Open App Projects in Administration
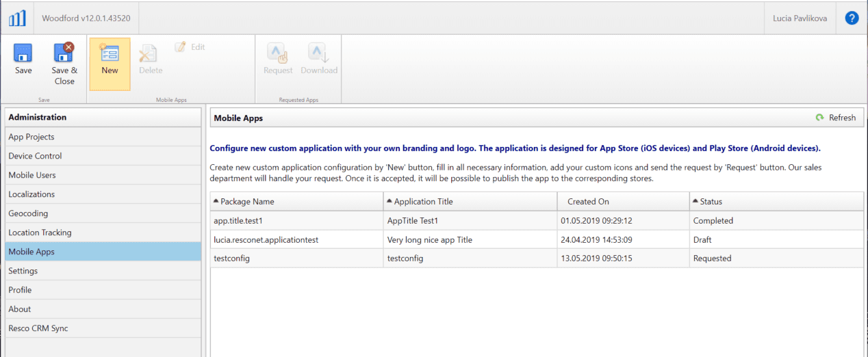The width and height of the screenshot is (868, 357). (103, 137)
